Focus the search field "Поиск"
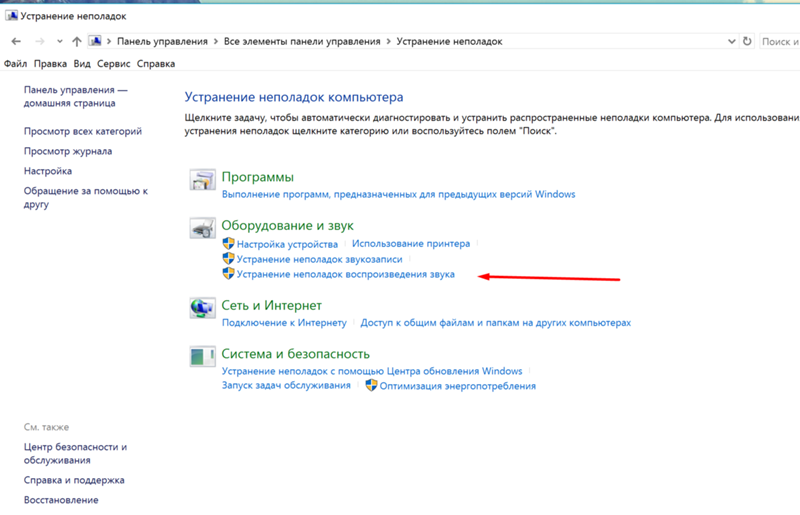 779,41
